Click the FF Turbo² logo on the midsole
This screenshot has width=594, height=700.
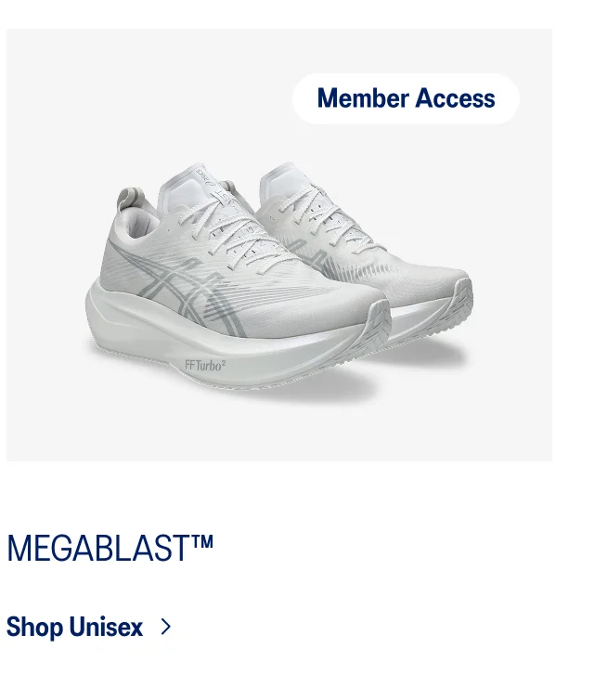click(205, 365)
